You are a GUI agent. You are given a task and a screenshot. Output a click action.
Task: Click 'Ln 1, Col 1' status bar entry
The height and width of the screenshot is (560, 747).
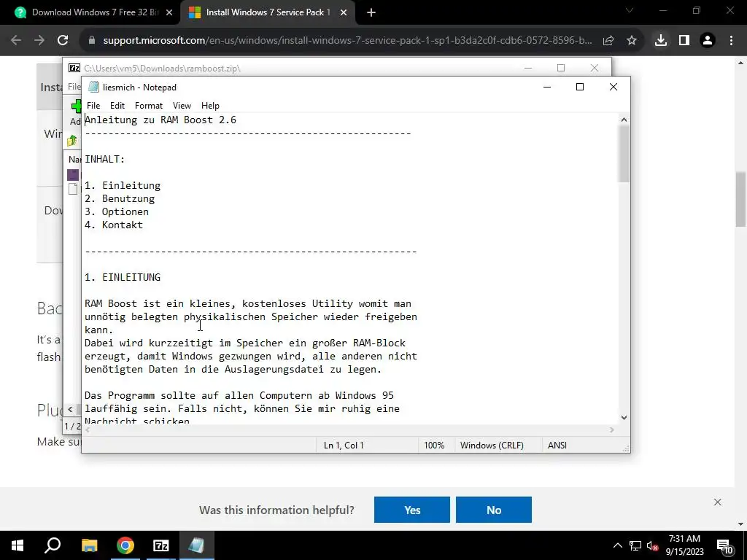coord(344,446)
